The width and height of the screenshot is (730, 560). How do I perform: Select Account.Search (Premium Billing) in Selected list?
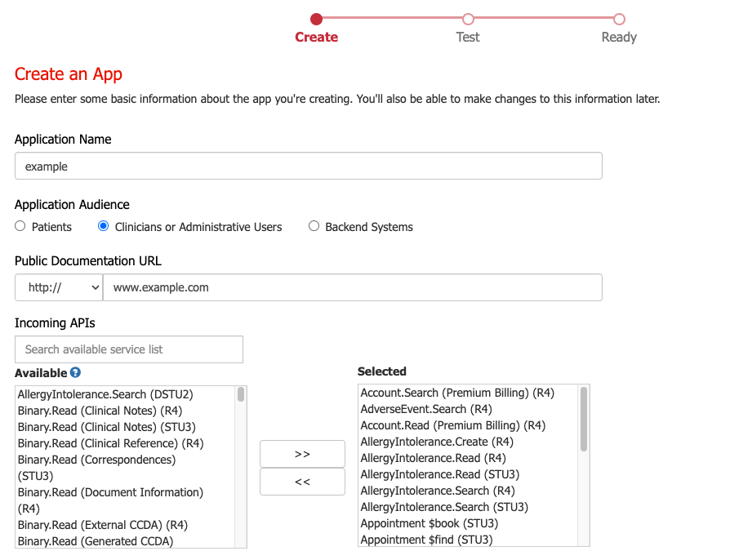pos(457,393)
